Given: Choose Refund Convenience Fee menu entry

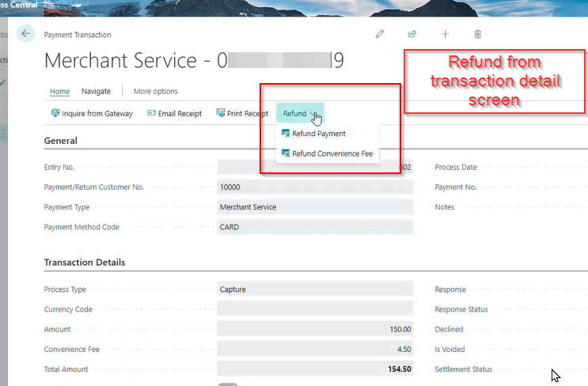Looking at the screenshot, I should 327,153.
